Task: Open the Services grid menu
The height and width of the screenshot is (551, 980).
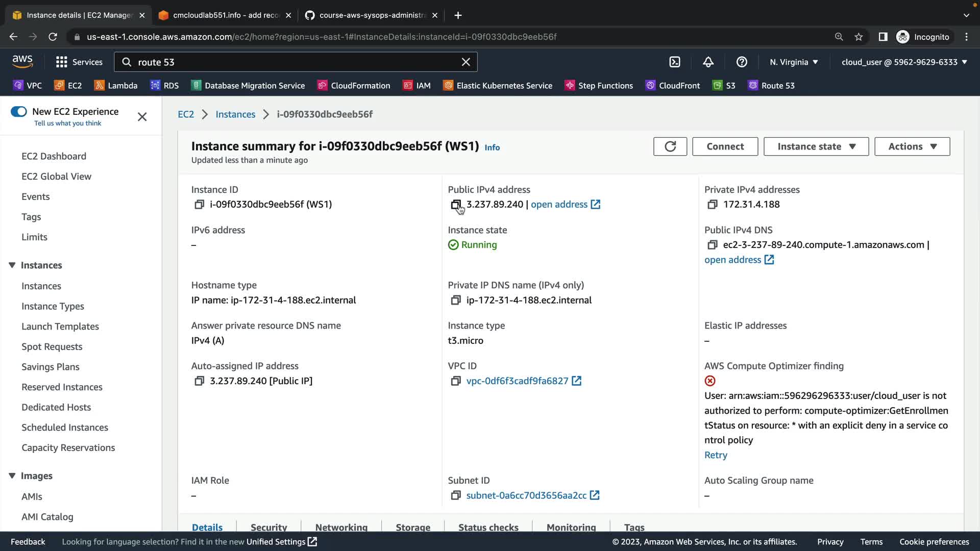Action: (79, 62)
